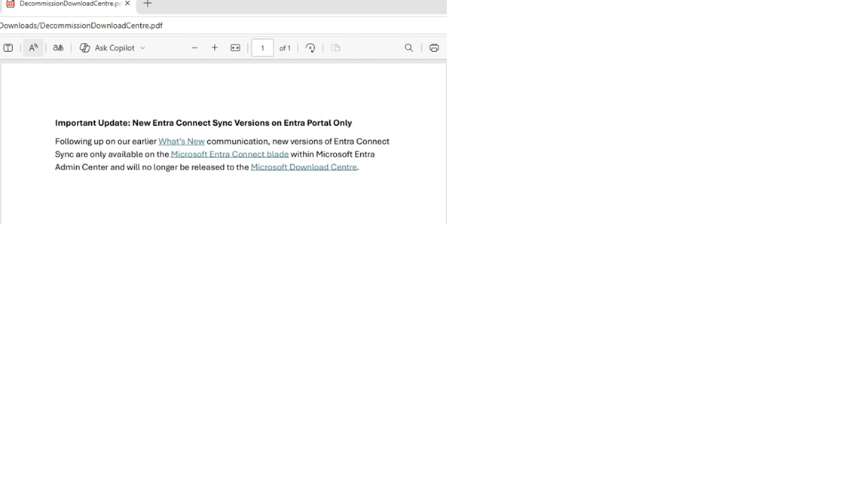Click the page number input field
Image resolution: width=868 pixels, height=488 pixels.
pyautogui.click(x=262, y=48)
